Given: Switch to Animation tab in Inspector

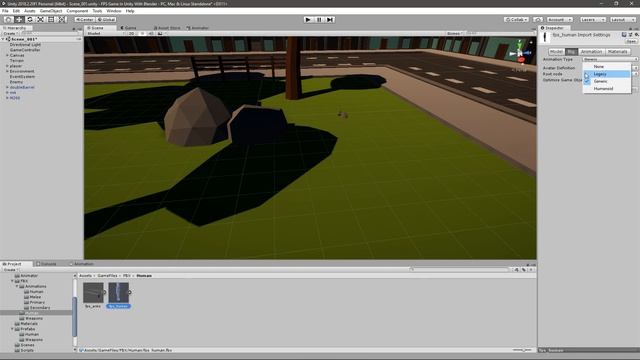Looking at the screenshot, I should click(x=591, y=51).
